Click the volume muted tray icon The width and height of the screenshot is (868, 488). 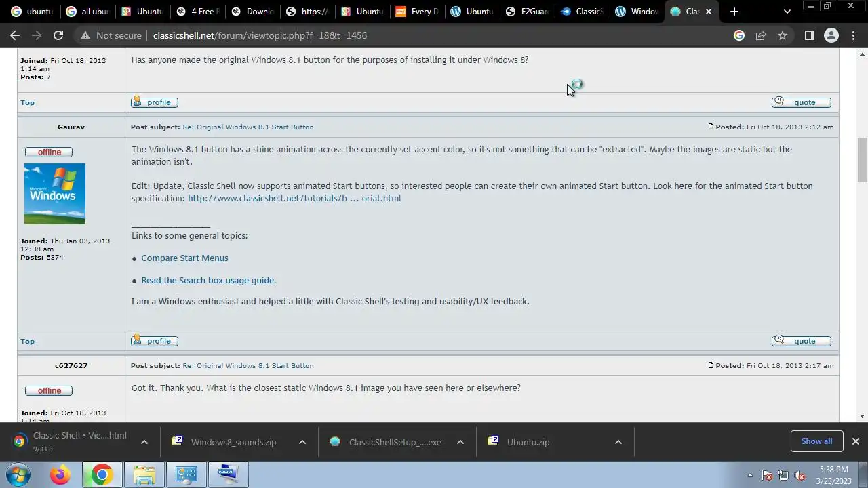click(800, 475)
